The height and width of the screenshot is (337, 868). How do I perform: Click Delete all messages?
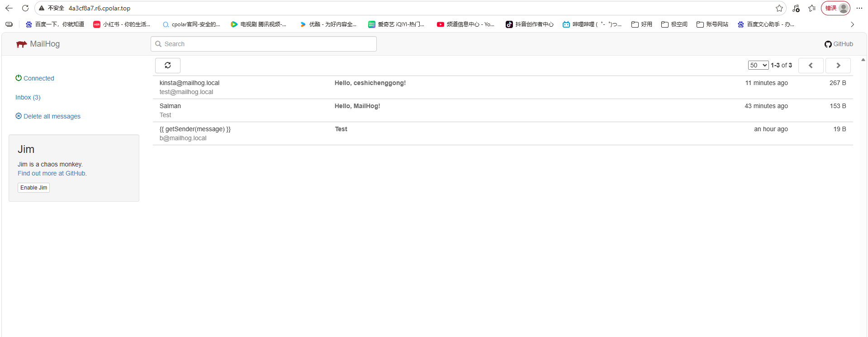(x=52, y=116)
